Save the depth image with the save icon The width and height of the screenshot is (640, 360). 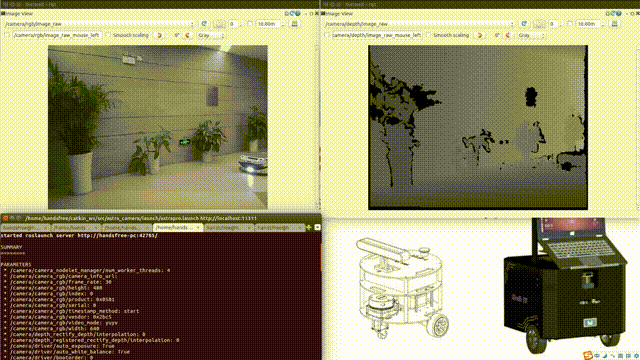point(614,24)
